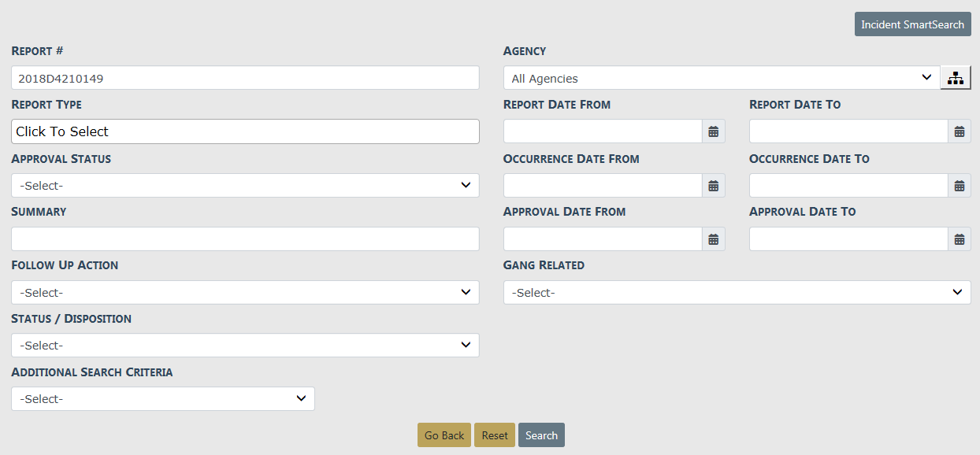This screenshot has height=455, width=980.
Task: Open calendar for Report Date From
Action: coord(713,131)
